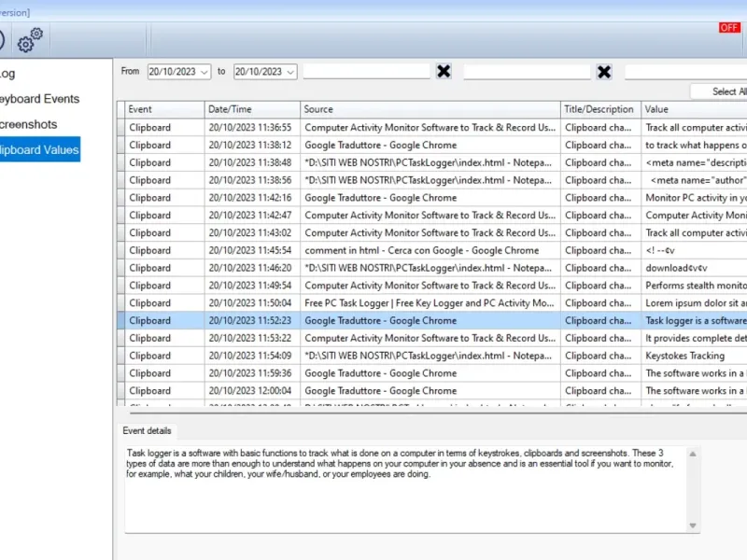
Task: Sort by the Source column header
Action: click(x=430, y=109)
